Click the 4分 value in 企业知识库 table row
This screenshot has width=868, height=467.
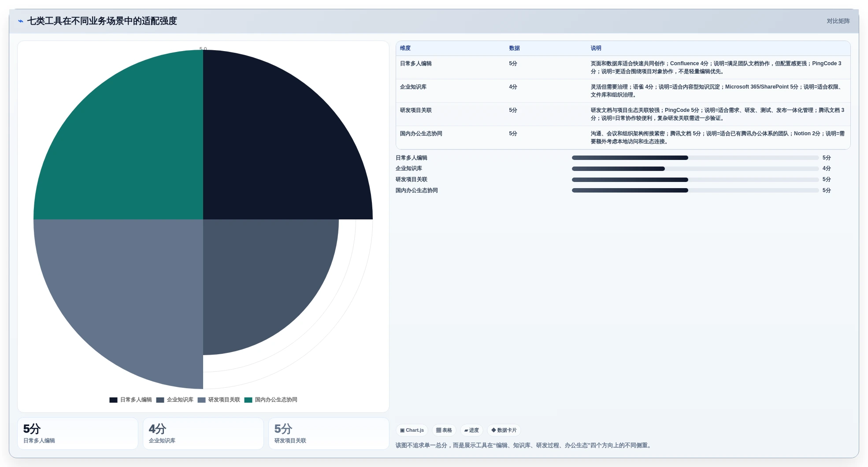pyautogui.click(x=513, y=87)
